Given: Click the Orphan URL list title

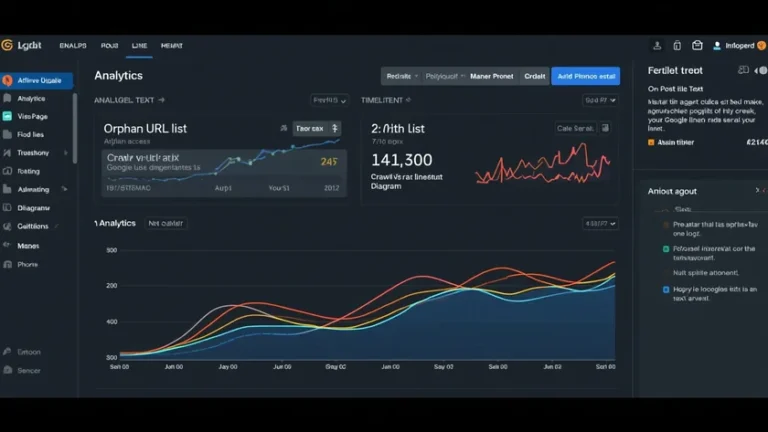Looking at the screenshot, I should pyautogui.click(x=145, y=129).
